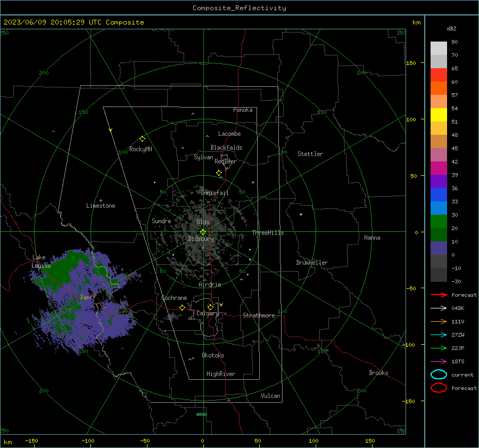Click the HighRiver town label

click(x=221, y=374)
